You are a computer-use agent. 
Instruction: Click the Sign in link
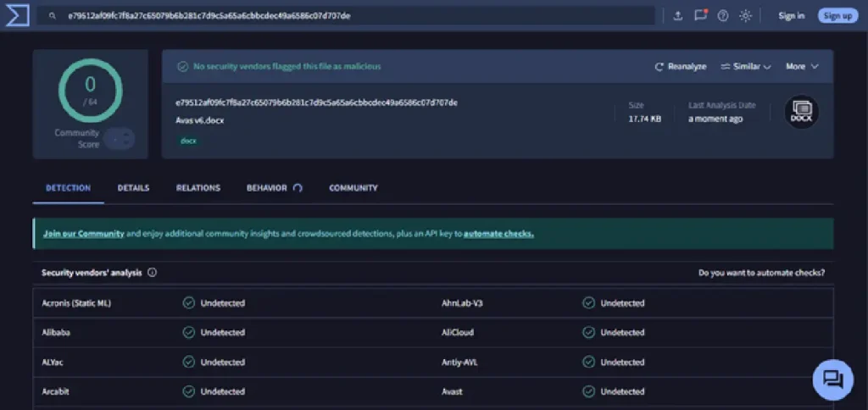tap(792, 16)
